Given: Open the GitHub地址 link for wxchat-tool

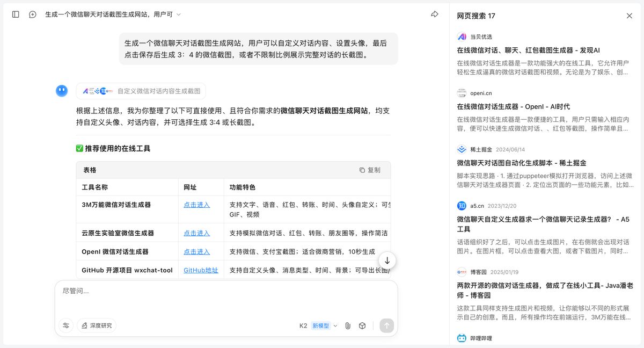Looking at the screenshot, I should (201, 270).
